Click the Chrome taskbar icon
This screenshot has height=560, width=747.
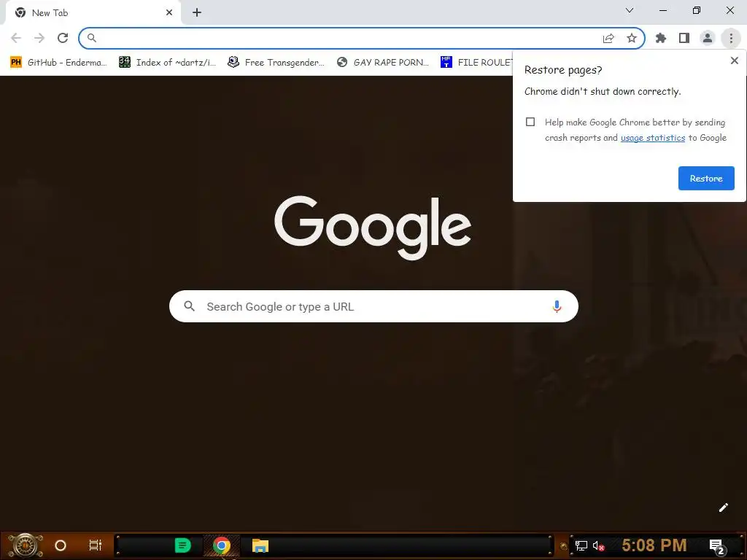point(222,545)
